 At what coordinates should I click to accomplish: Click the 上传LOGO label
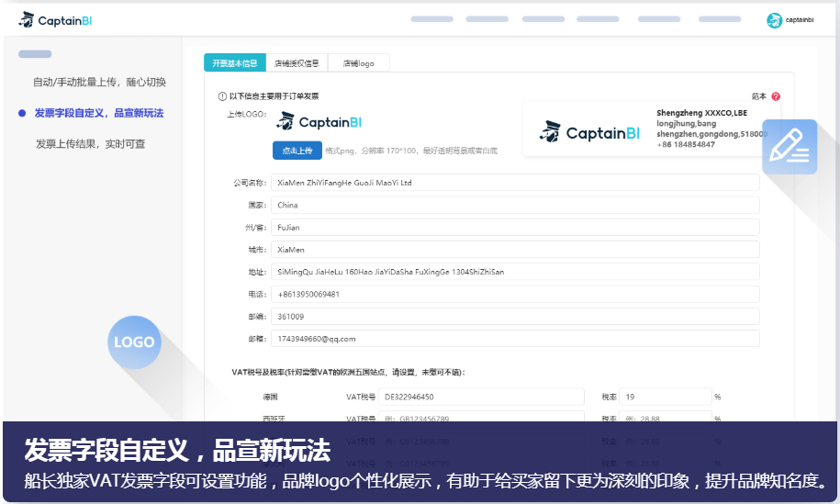(x=247, y=114)
